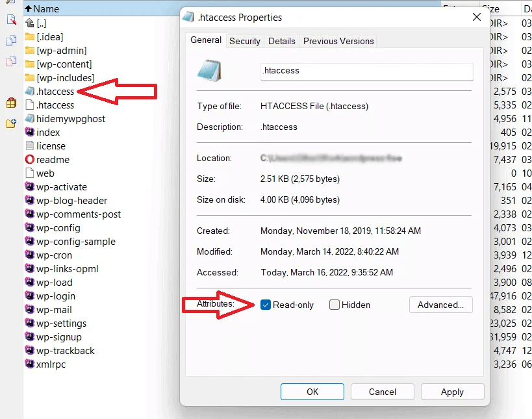Enable the Hidden attribute checkbox
The width and height of the screenshot is (532, 419).
pos(335,305)
